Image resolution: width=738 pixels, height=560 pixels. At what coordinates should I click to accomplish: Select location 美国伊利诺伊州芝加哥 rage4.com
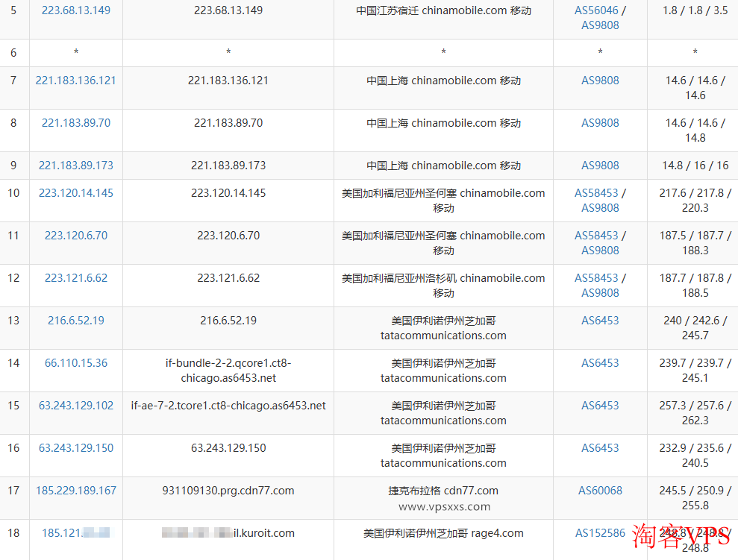(x=443, y=532)
